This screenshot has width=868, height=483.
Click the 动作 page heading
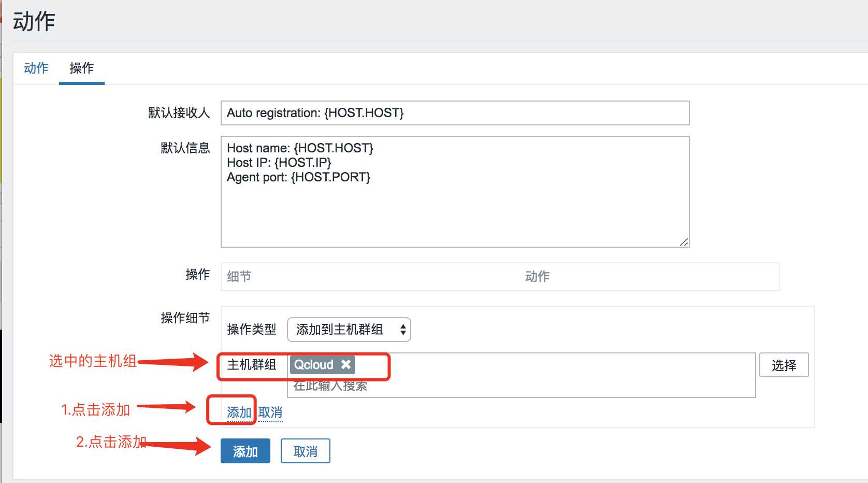click(34, 22)
